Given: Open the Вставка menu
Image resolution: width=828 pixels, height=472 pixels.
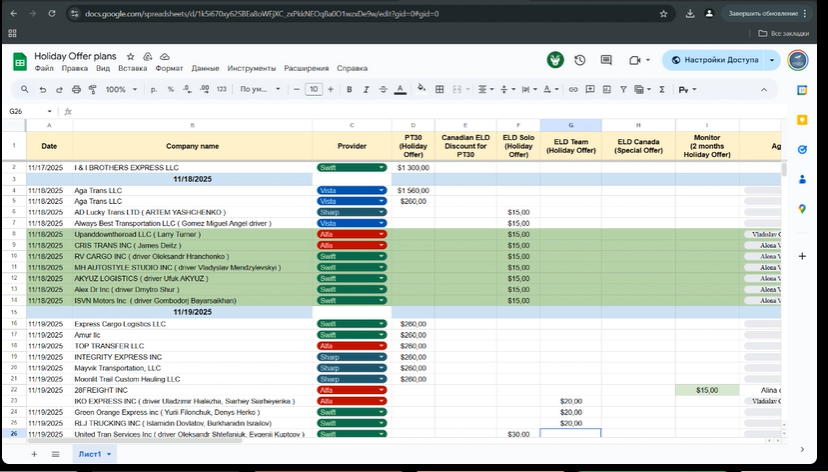Looking at the screenshot, I should 132,69.
